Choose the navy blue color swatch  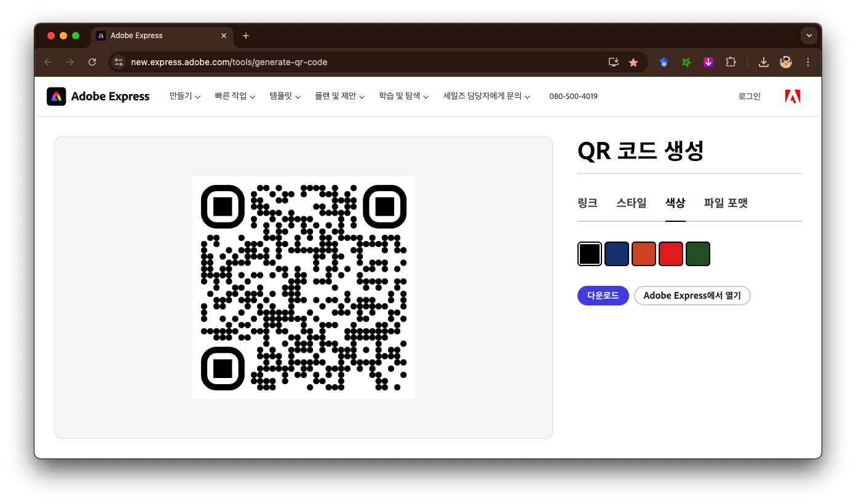tap(617, 254)
